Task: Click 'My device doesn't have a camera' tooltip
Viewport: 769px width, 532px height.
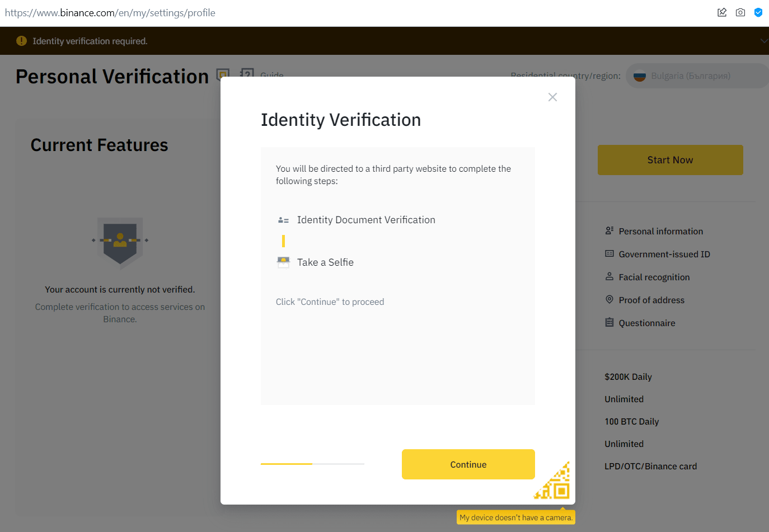Action: (x=515, y=517)
